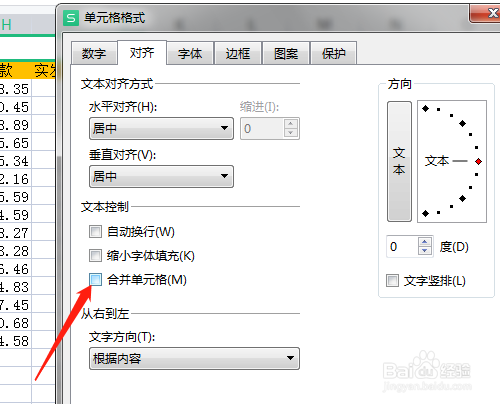This screenshot has width=500, height=404.
Task: Enable 文字竖排 checkbox
Action: (x=392, y=280)
